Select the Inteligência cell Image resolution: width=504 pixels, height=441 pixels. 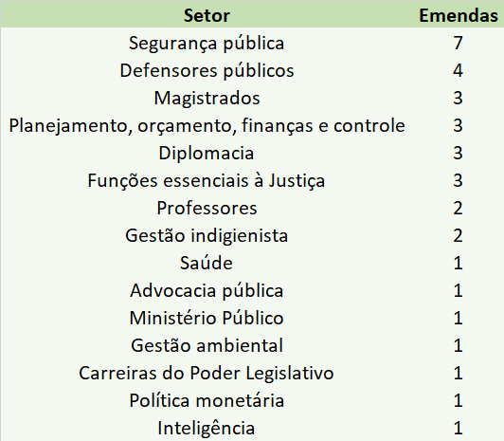pyautogui.click(x=207, y=428)
